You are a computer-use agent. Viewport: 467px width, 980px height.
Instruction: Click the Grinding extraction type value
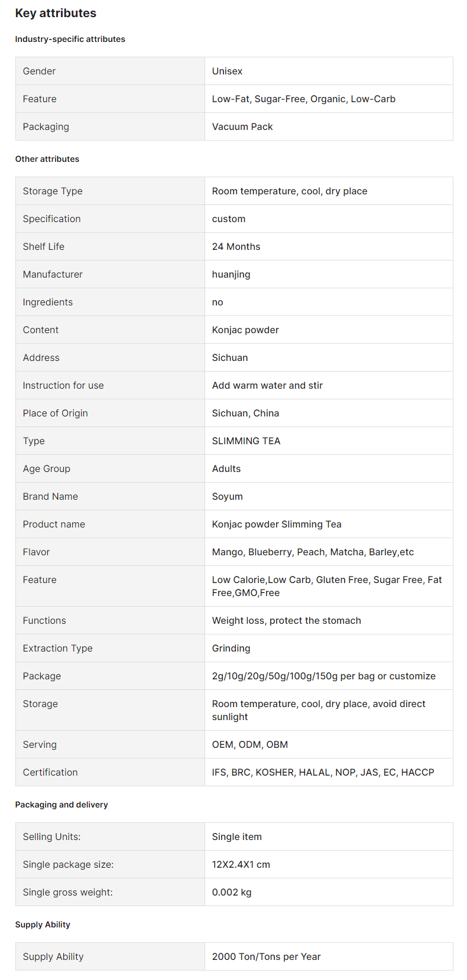pyautogui.click(x=231, y=648)
